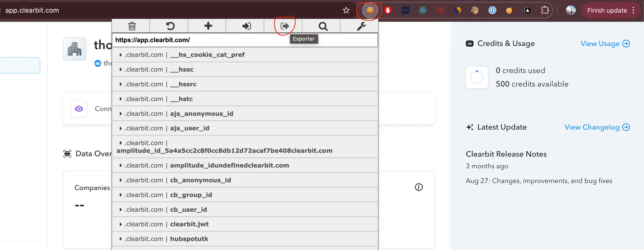Screen dimensions: 644x250
Task: Open the View Usage link
Action: click(605, 44)
